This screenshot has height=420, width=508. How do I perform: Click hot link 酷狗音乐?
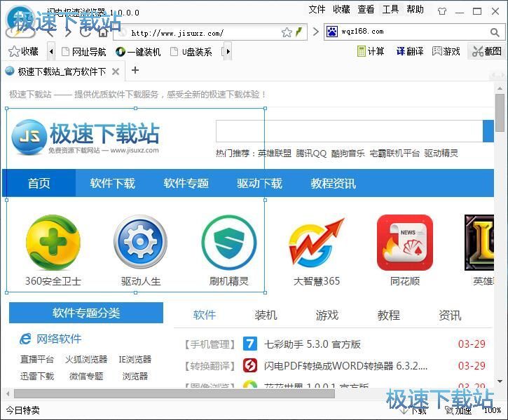click(x=348, y=153)
